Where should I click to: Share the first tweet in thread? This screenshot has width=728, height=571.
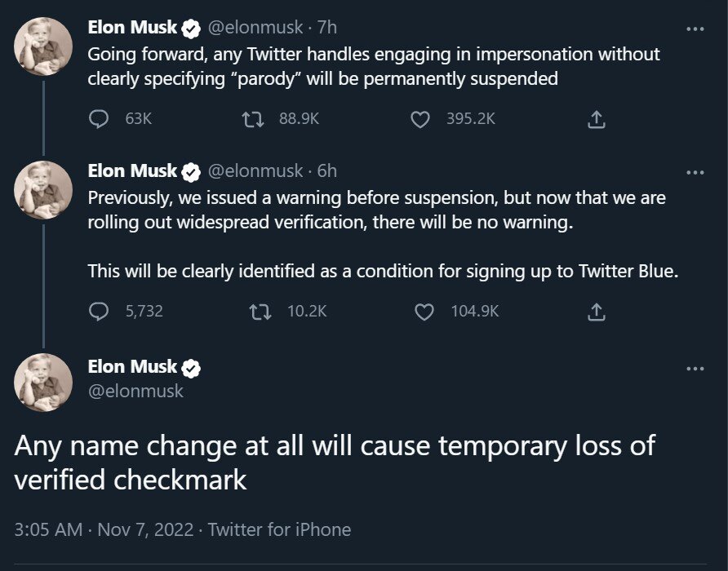[x=597, y=120]
